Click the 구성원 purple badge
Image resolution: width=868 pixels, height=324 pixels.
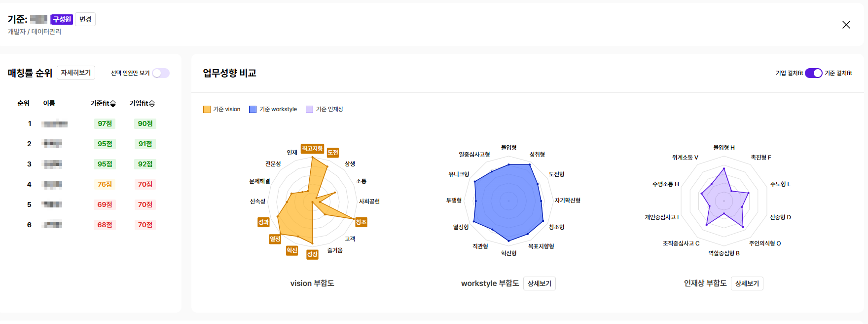[62, 19]
